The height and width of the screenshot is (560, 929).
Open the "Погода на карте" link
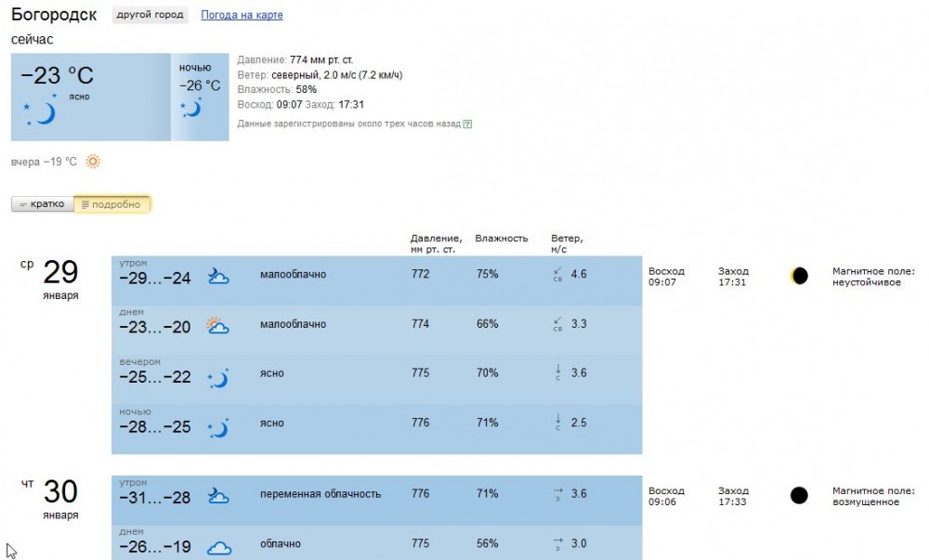pyautogui.click(x=242, y=15)
